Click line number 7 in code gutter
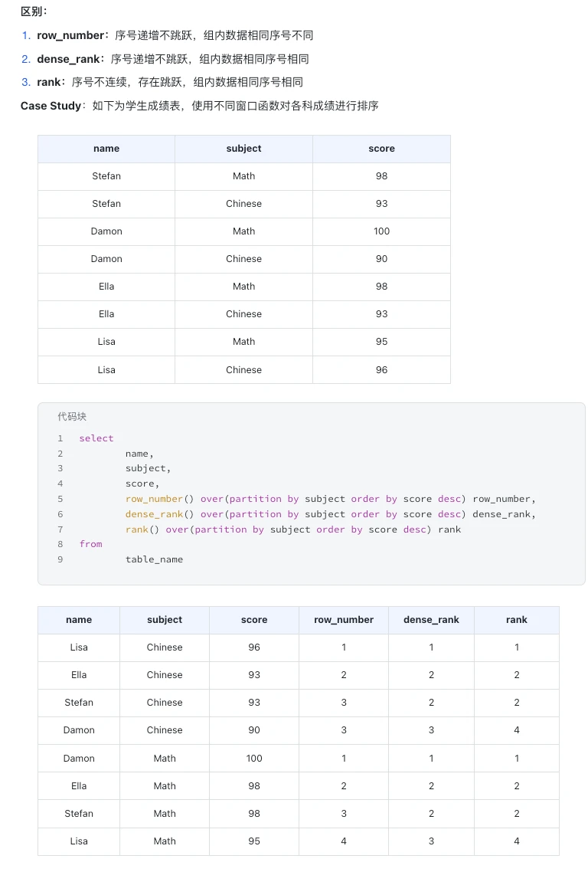Viewport: 588px width, 872px height. coord(60,529)
